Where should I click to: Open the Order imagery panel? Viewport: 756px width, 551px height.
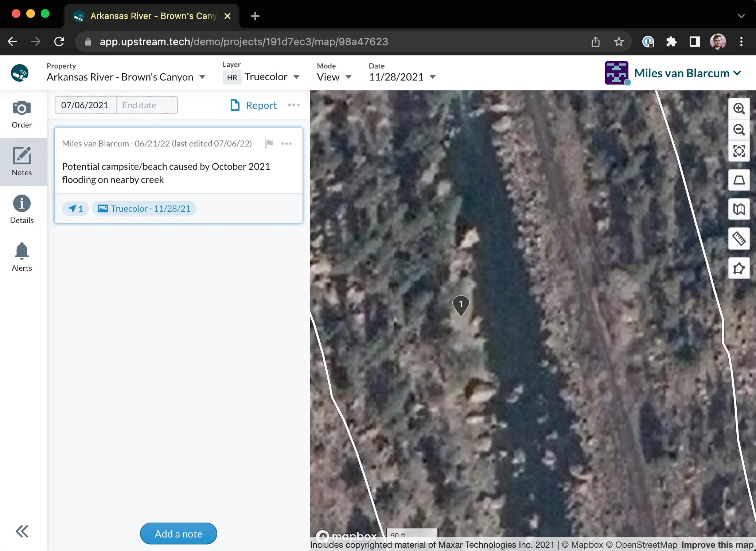coord(22,114)
